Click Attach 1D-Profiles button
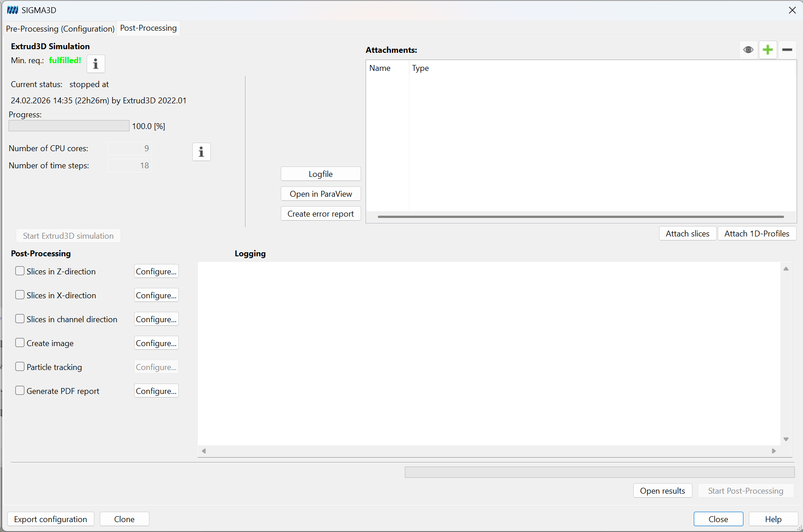The image size is (803, 532). pos(757,234)
